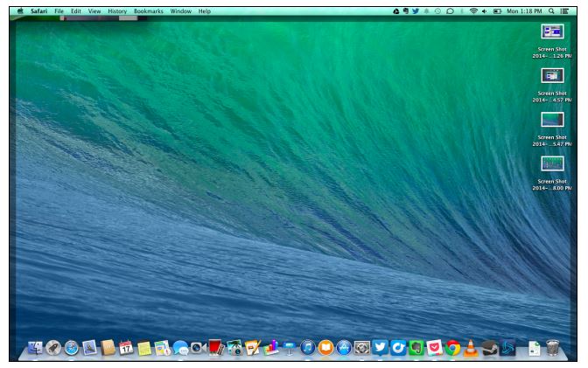Viewport: 588px width, 368px height.
Task: Open the Help menu
Action: (205, 11)
